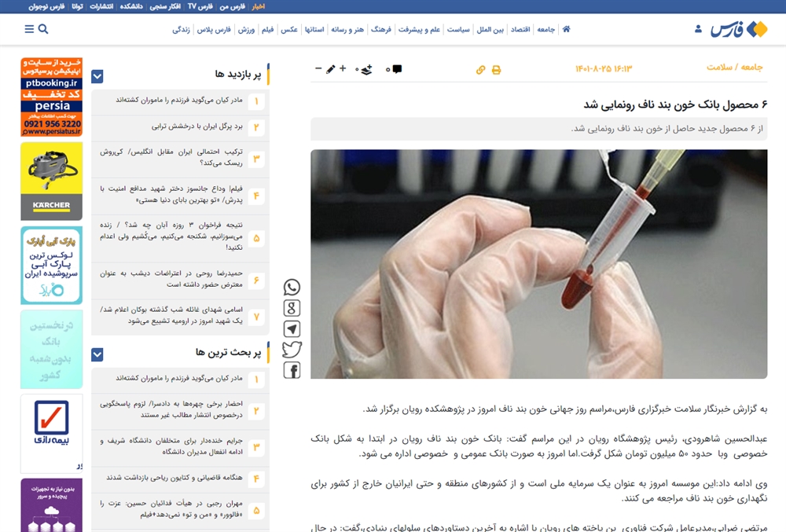Open the hamburger menu icon

tap(29, 29)
